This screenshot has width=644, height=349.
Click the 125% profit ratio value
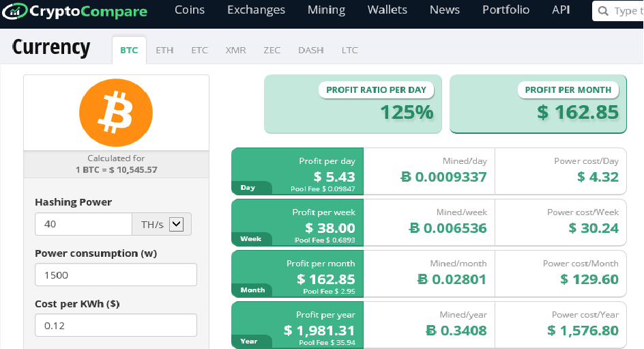[407, 112]
